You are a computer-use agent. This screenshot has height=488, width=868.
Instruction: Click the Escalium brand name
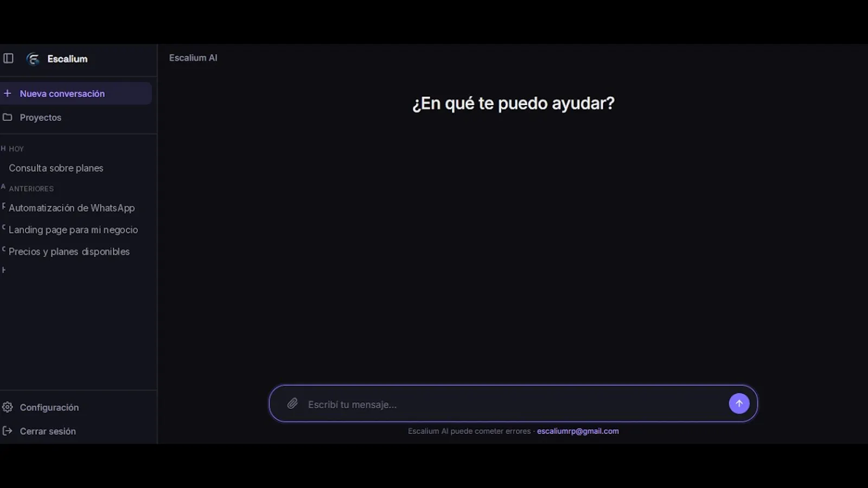67,59
